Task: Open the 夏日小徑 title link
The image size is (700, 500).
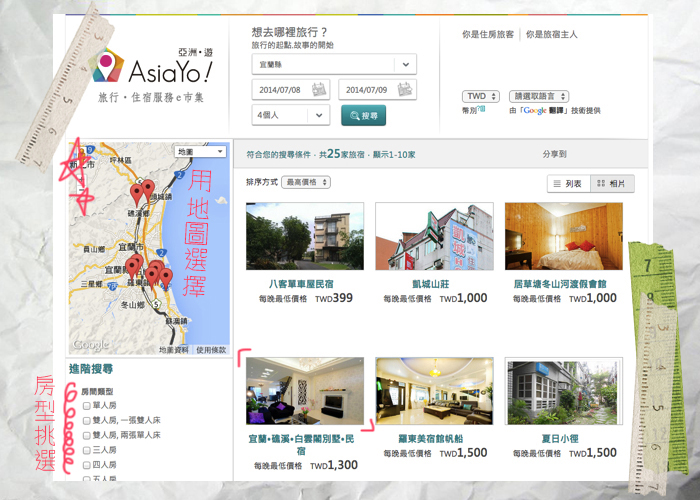Action: pyautogui.click(x=560, y=438)
